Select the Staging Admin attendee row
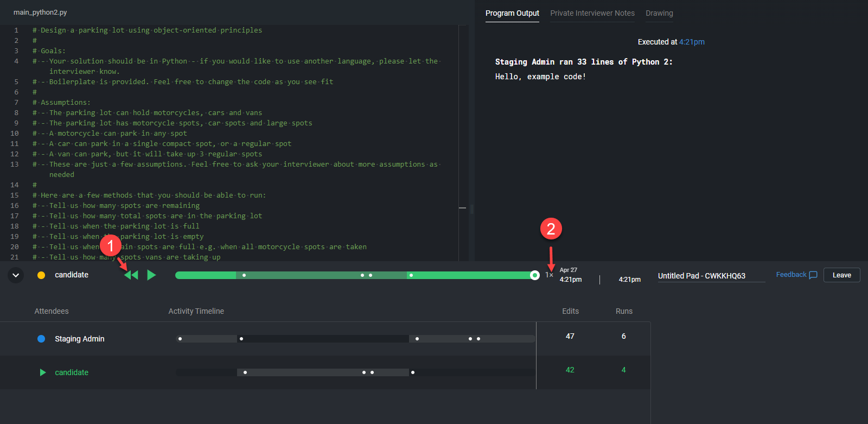Image resolution: width=868 pixels, height=424 pixels. point(79,339)
